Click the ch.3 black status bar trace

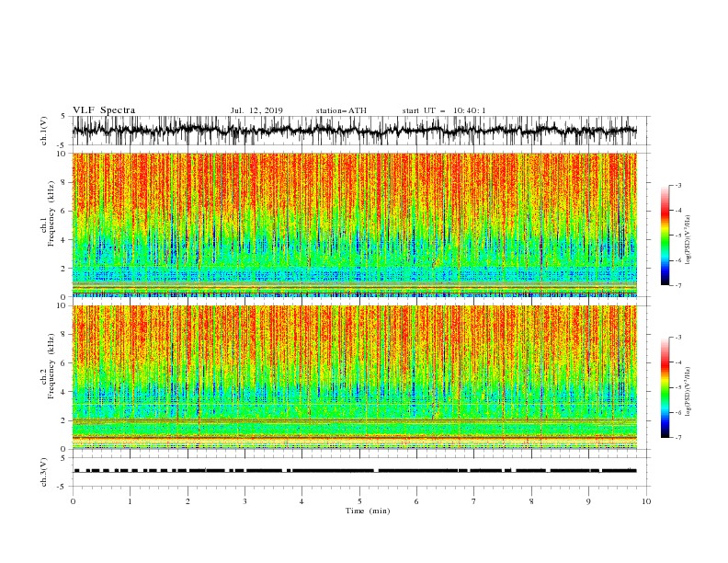(x=355, y=471)
